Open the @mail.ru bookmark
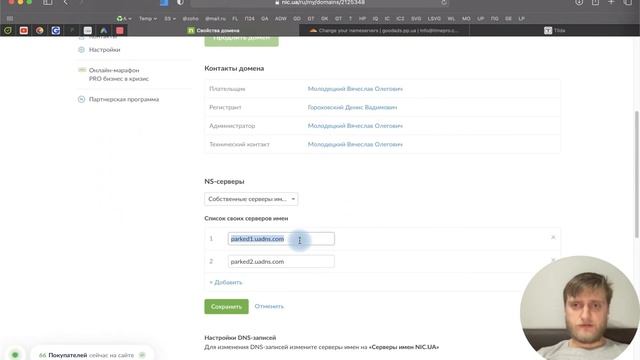 pyautogui.click(x=215, y=18)
